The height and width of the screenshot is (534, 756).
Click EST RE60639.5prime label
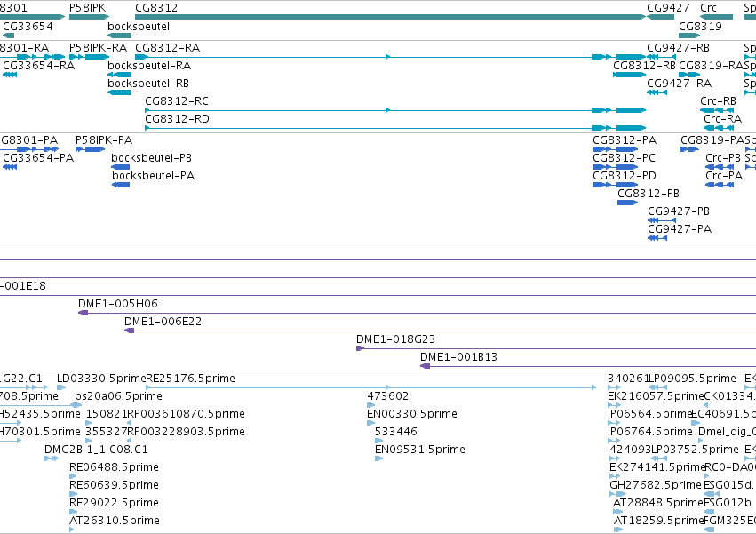coord(114,486)
